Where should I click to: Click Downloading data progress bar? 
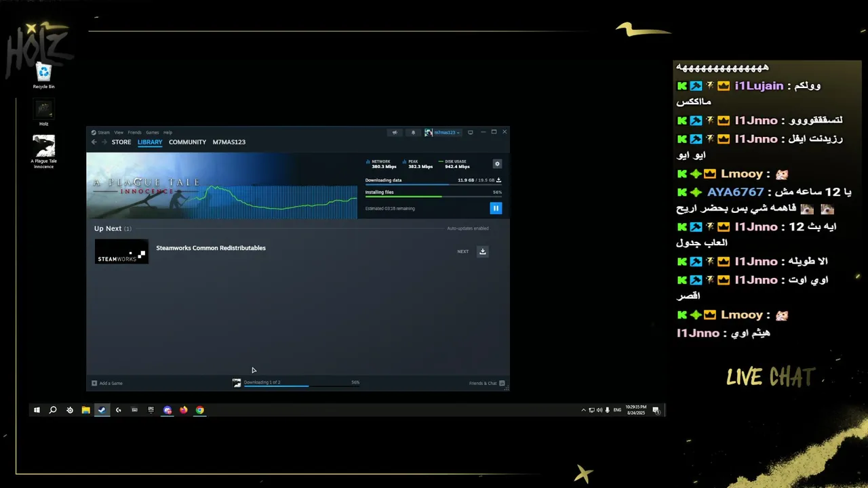click(433, 184)
